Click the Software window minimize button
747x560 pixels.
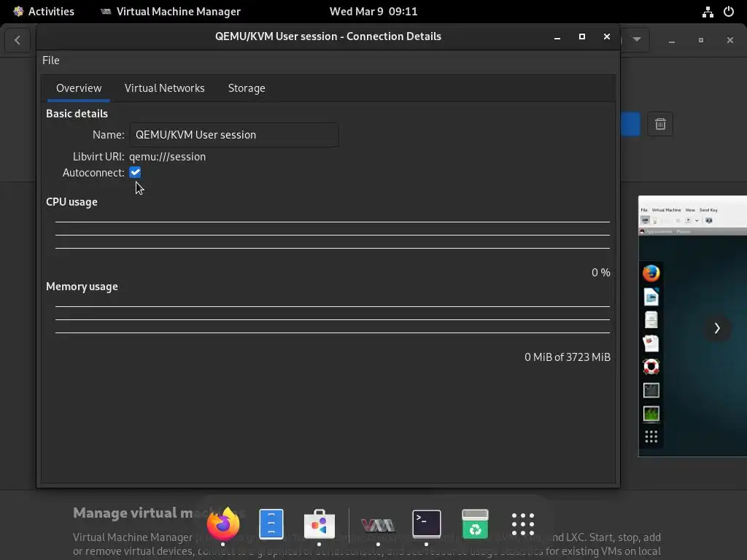(x=672, y=41)
